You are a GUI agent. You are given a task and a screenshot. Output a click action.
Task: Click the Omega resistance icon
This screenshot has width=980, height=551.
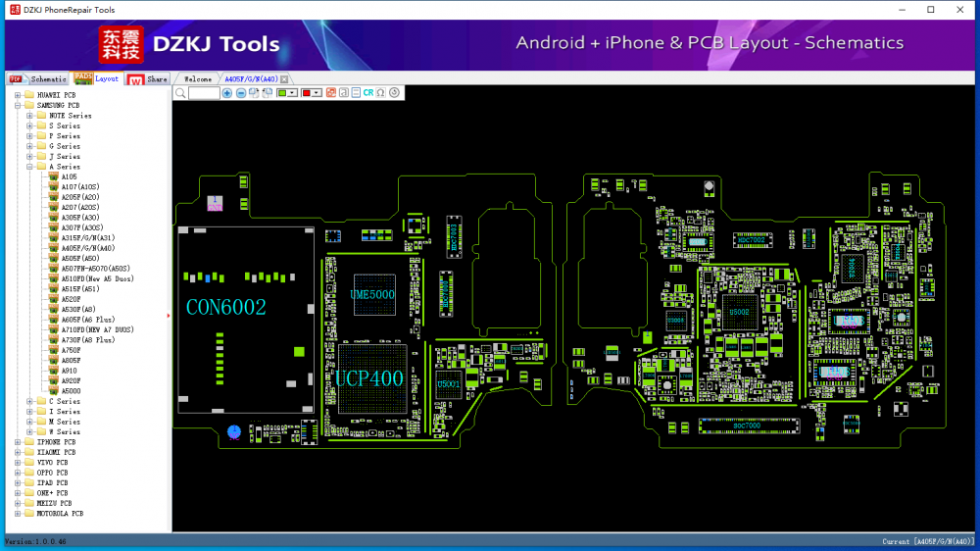[380, 92]
